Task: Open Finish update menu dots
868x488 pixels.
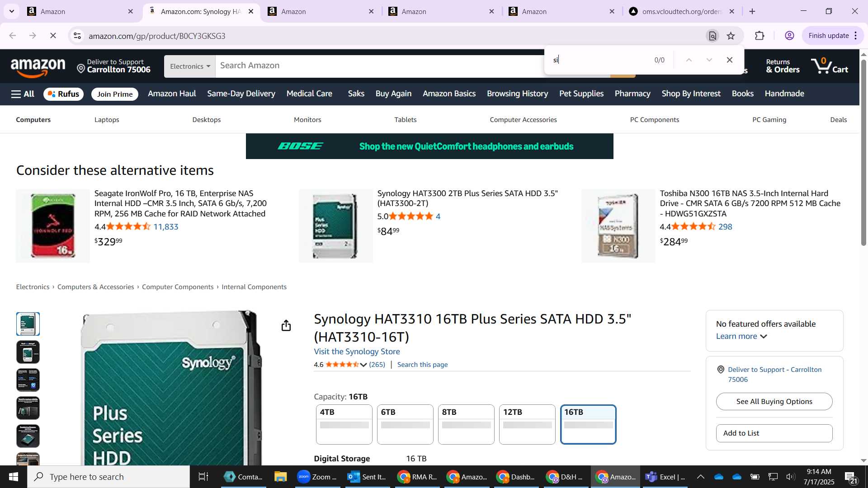Action: coord(856,36)
